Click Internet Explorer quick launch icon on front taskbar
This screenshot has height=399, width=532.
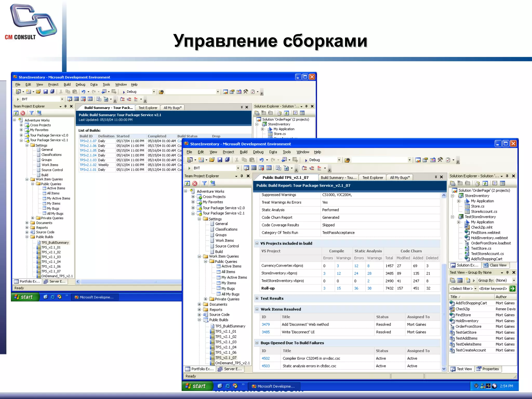pos(228,386)
